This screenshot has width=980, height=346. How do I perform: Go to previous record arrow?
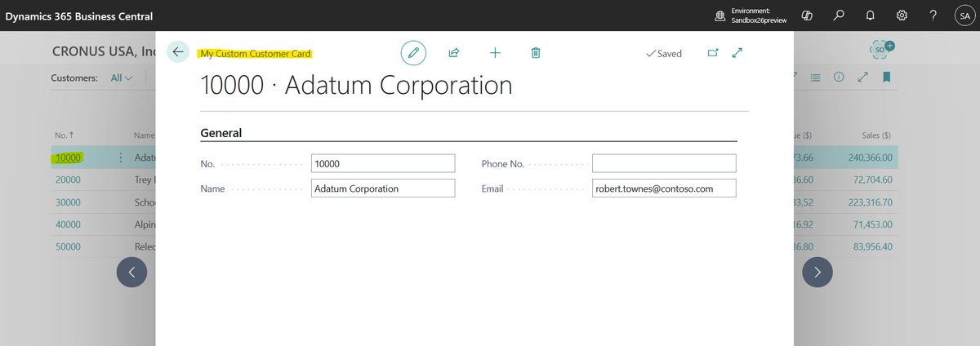coord(131,272)
